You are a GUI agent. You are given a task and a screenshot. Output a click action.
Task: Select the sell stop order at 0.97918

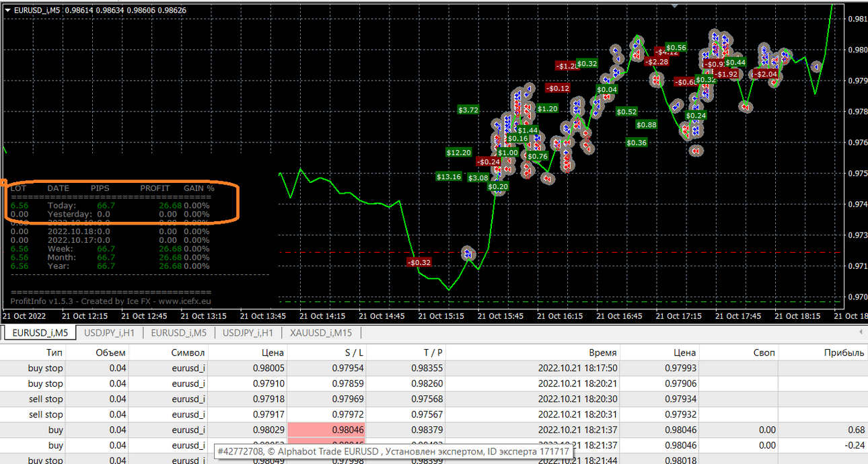click(x=434, y=399)
